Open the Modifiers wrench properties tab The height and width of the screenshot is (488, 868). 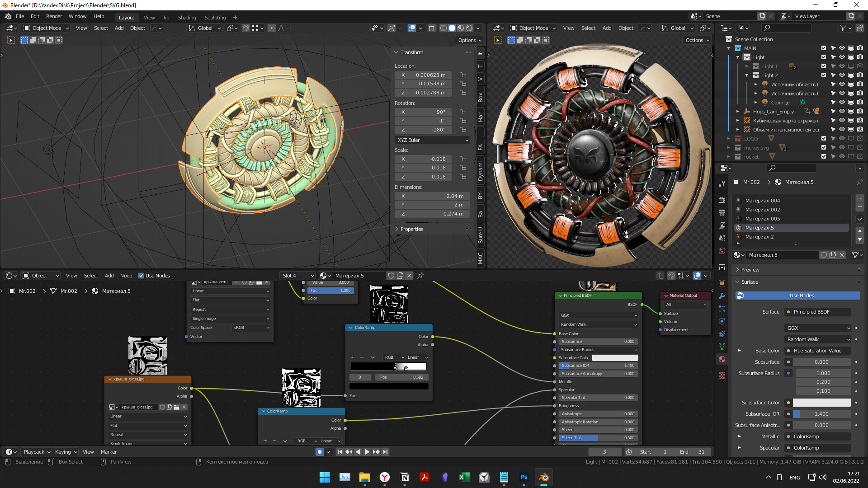[x=722, y=296]
